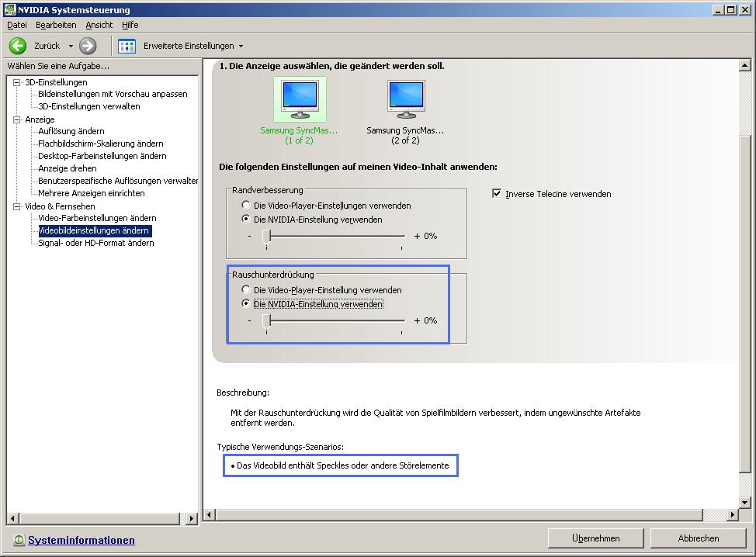Select Randverbesserung NVIDIA-Einstellung radio button
756x557 pixels.
(246, 219)
